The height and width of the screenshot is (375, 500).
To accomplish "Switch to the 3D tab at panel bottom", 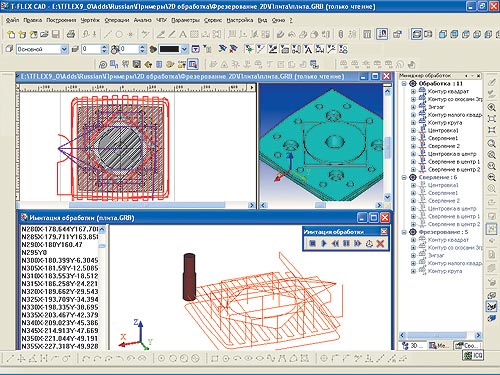I will pyautogui.click(x=412, y=346).
